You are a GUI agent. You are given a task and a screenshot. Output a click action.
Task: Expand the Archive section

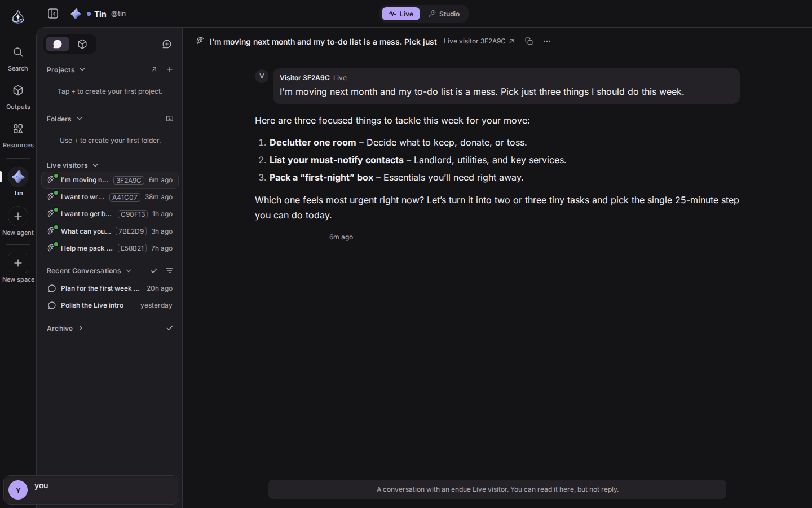(x=81, y=328)
